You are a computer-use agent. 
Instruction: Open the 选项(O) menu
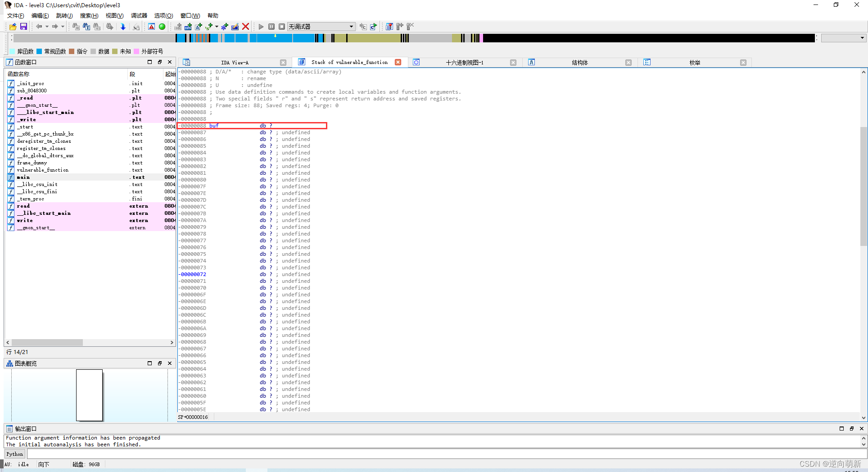(x=163, y=16)
